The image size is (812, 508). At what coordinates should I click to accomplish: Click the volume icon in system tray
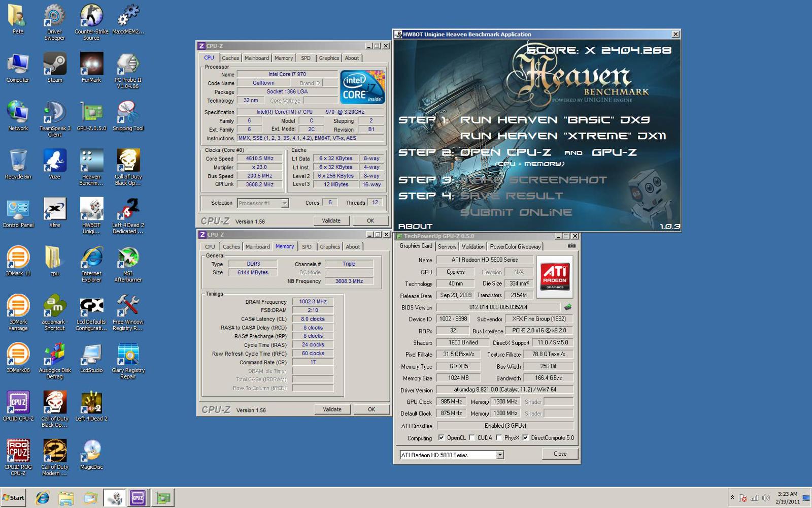[766, 498]
